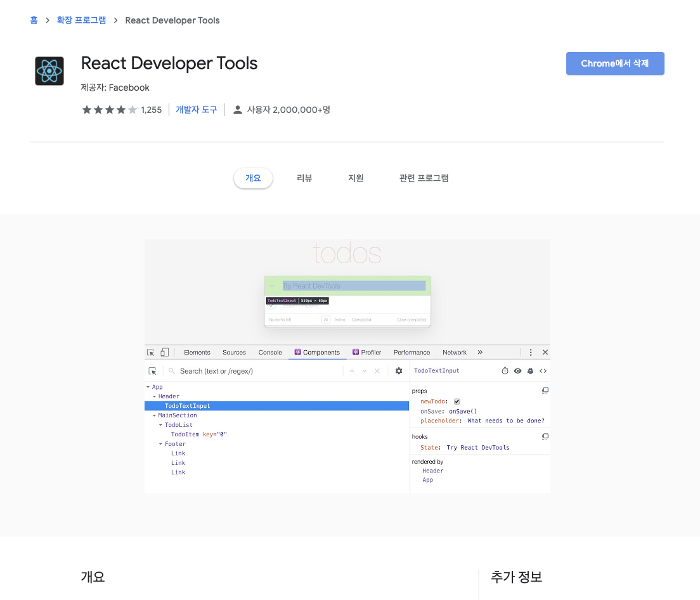Click the 제공자: Facebook text
700x600 pixels.
pyautogui.click(x=115, y=88)
